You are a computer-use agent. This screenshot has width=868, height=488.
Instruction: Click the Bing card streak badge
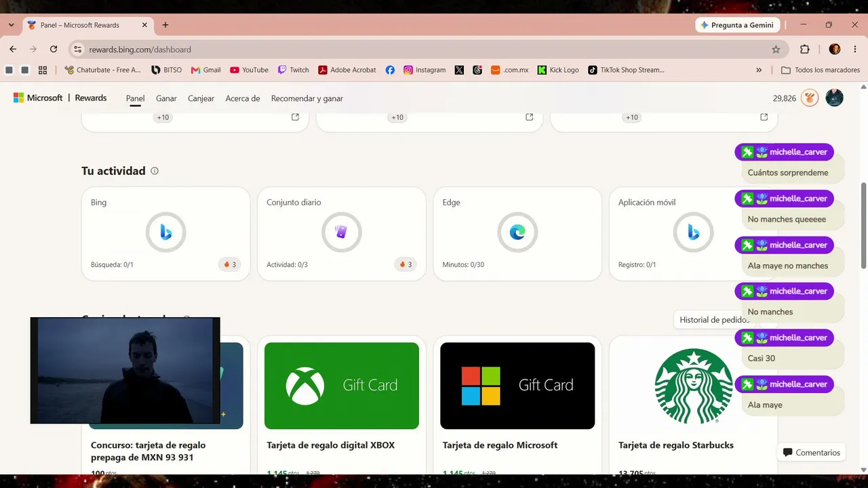tap(230, 264)
